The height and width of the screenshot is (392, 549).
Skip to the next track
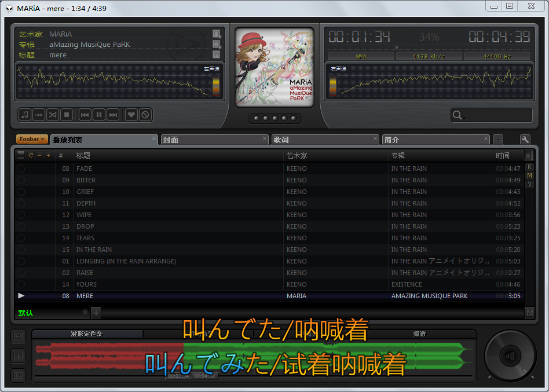pyautogui.click(x=113, y=115)
